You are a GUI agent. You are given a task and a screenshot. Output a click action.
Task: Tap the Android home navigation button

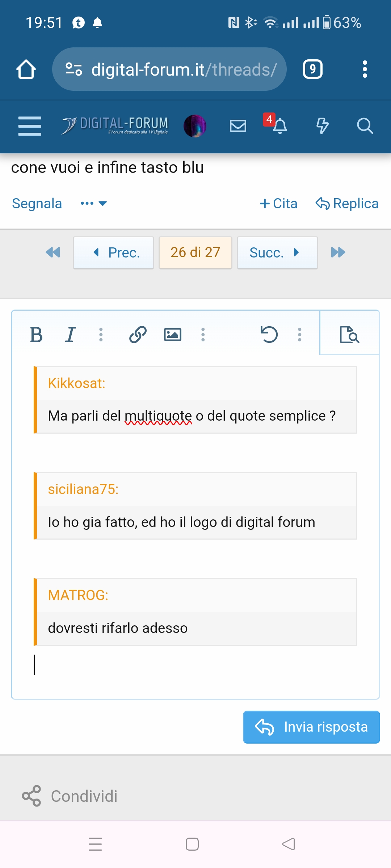coord(192,844)
